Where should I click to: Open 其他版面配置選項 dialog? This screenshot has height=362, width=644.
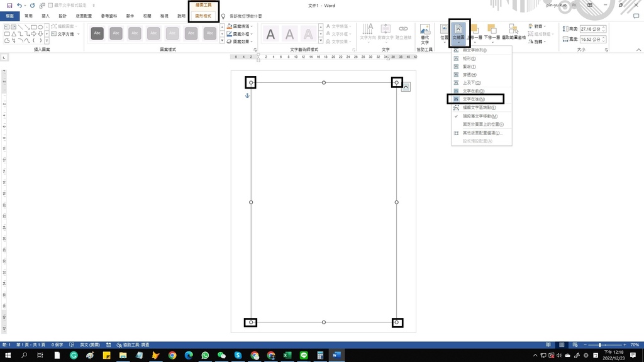pyautogui.click(x=481, y=133)
